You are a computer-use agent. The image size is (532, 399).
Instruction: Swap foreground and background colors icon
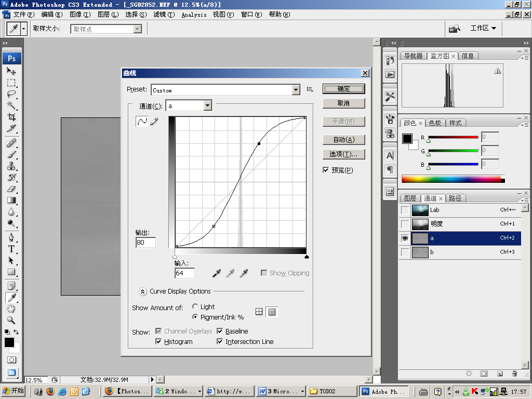tap(16, 332)
